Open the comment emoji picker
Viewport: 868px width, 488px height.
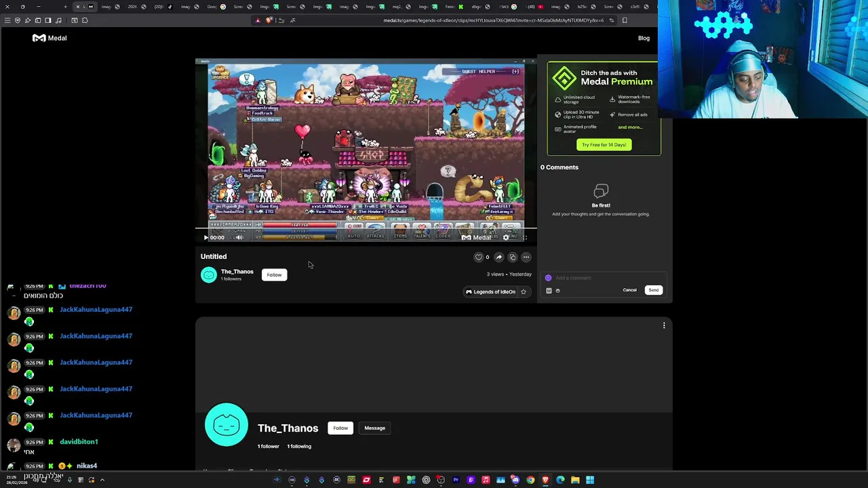pyautogui.click(x=558, y=291)
